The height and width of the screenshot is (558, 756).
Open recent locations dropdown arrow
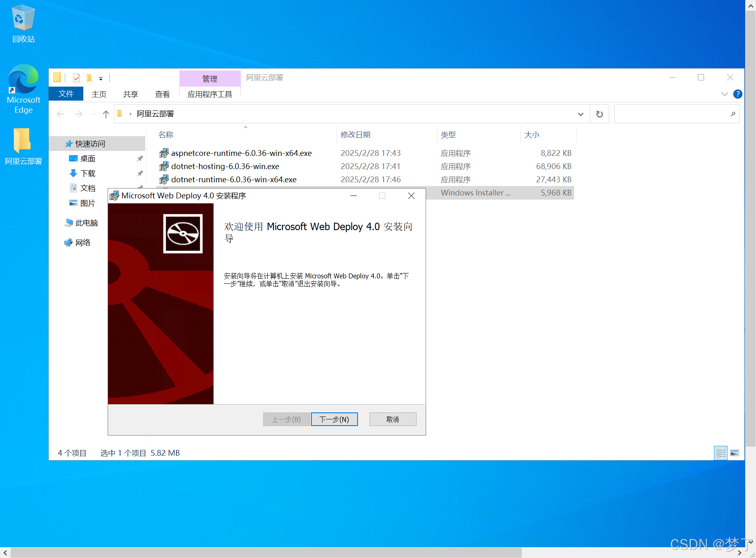coord(93,114)
